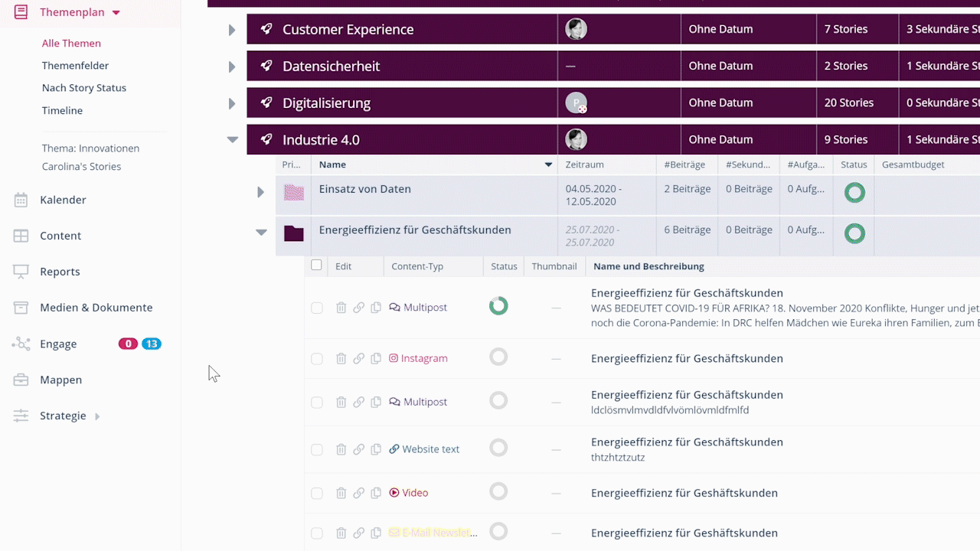Click the Engage network icon
Viewport: 980px width, 551px height.
point(21,344)
